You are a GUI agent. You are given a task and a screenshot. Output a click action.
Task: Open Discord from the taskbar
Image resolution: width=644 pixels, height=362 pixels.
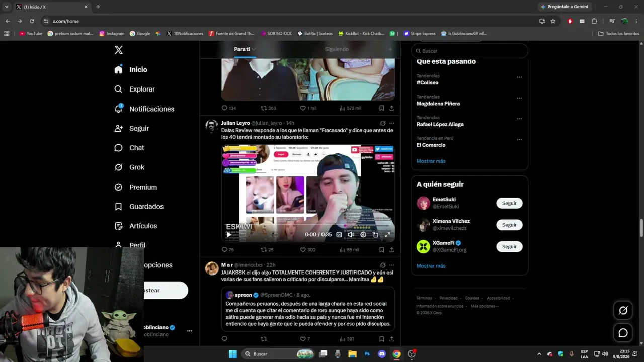coord(382,354)
